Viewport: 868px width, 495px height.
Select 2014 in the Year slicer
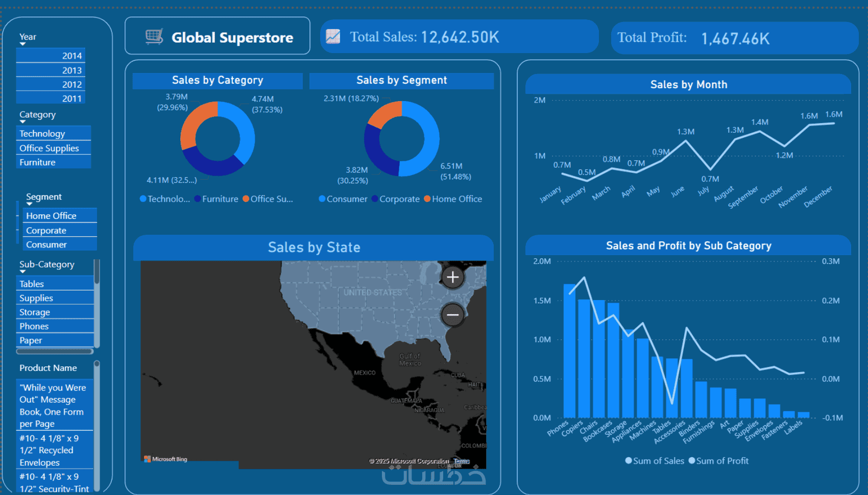[x=51, y=56]
